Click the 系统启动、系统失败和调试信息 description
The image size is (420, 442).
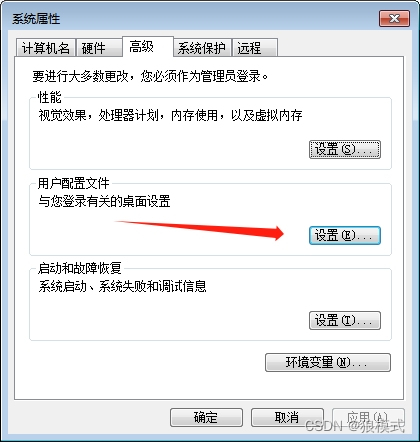[x=122, y=286]
